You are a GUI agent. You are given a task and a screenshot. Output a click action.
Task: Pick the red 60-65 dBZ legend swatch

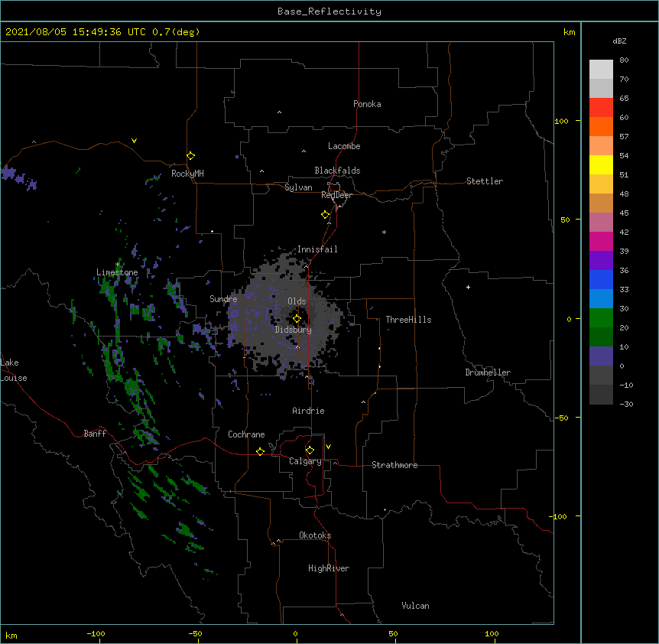[x=601, y=107]
